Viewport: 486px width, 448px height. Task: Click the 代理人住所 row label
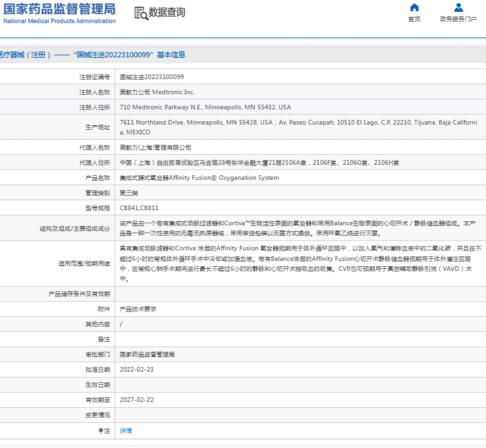point(95,163)
